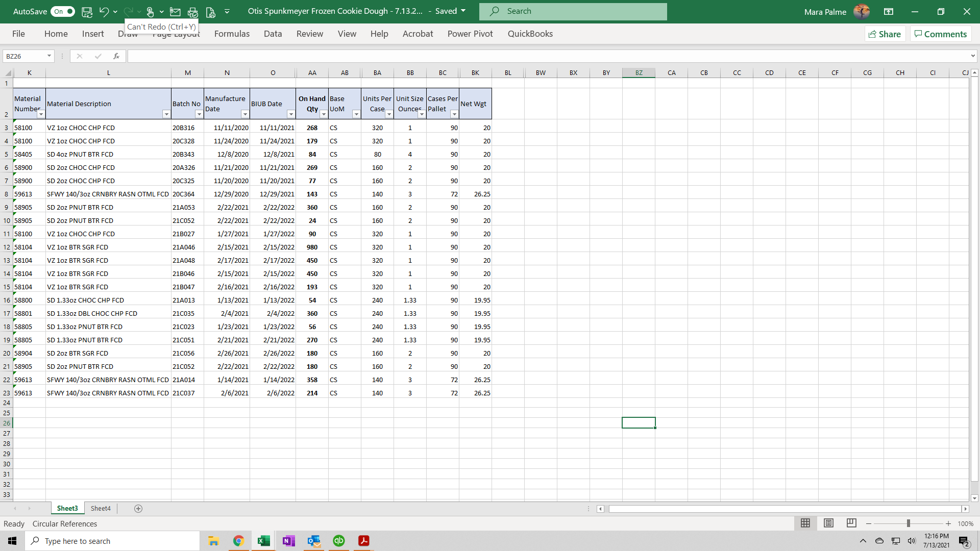Expand the Name Box dropdown arrow

click(x=50, y=56)
